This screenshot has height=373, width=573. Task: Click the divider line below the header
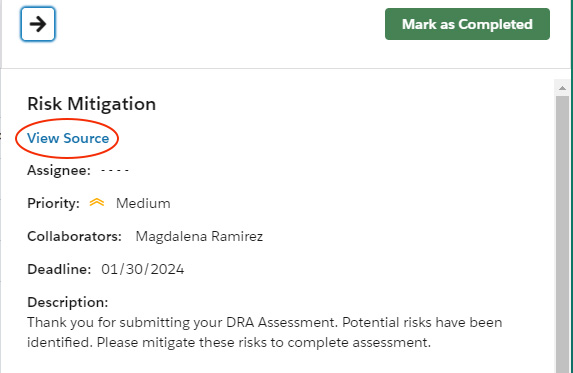[286, 68]
